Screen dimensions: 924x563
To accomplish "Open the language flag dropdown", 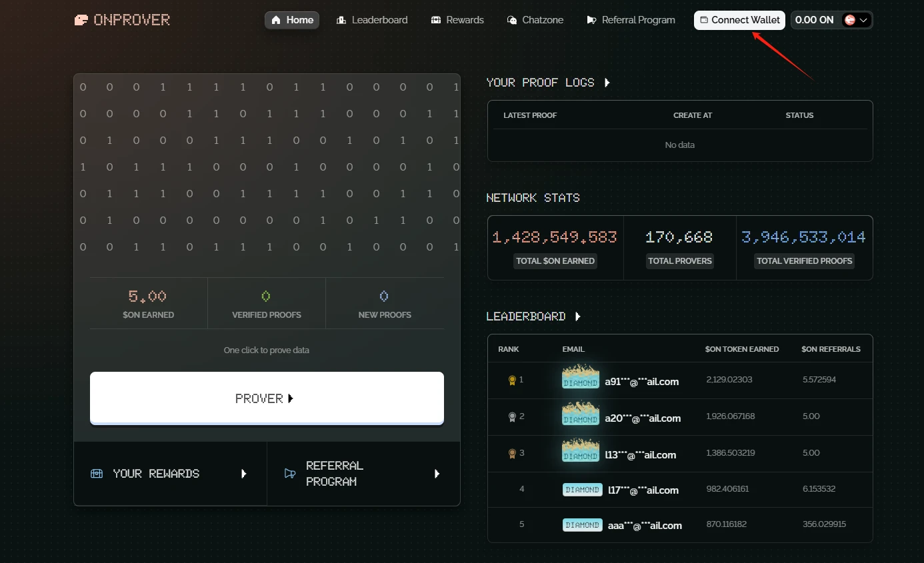I will pyautogui.click(x=857, y=20).
